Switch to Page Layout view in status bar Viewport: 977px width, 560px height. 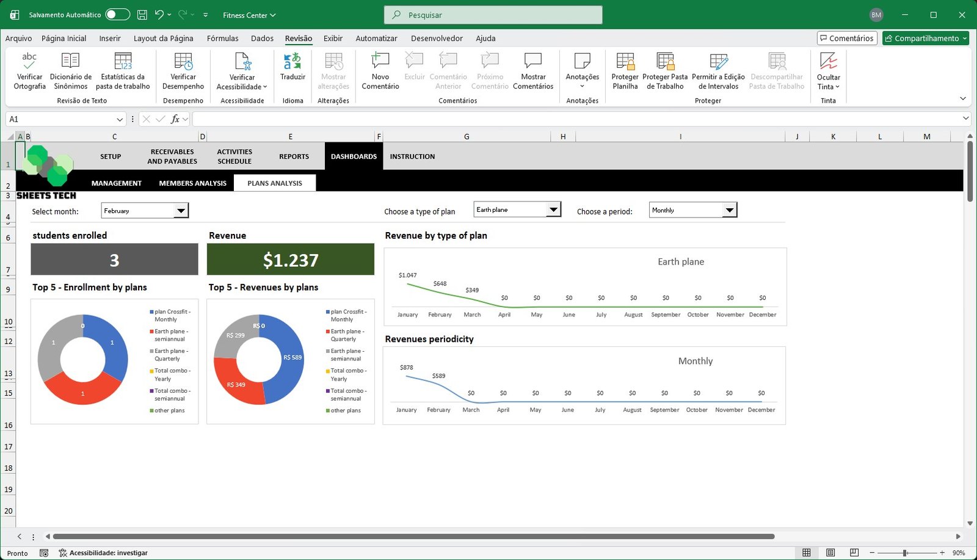point(830,553)
